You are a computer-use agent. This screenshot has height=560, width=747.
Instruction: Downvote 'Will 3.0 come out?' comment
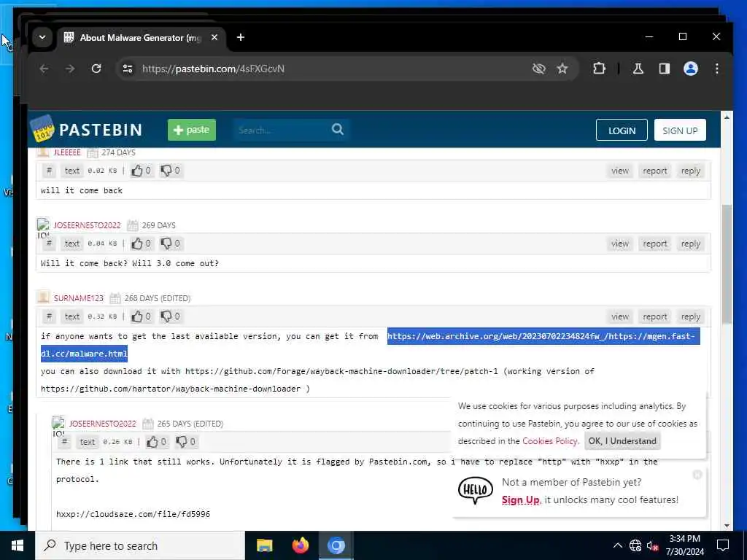pyautogui.click(x=170, y=244)
